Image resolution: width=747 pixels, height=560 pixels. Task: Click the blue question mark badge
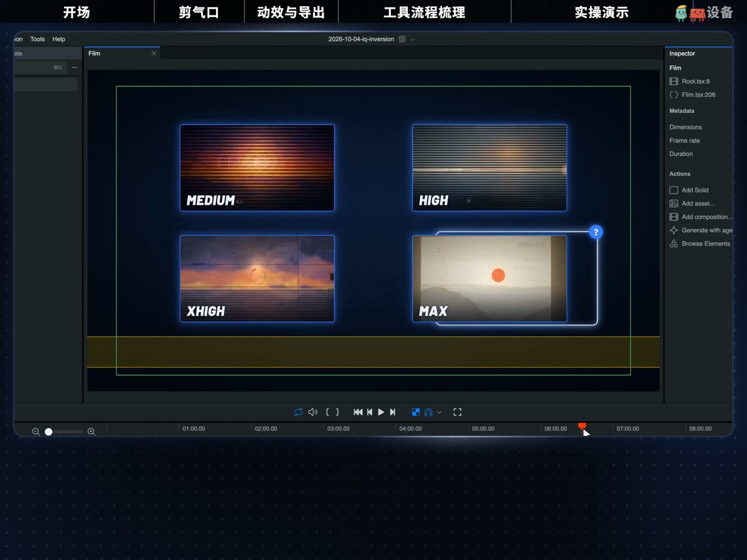tap(596, 232)
